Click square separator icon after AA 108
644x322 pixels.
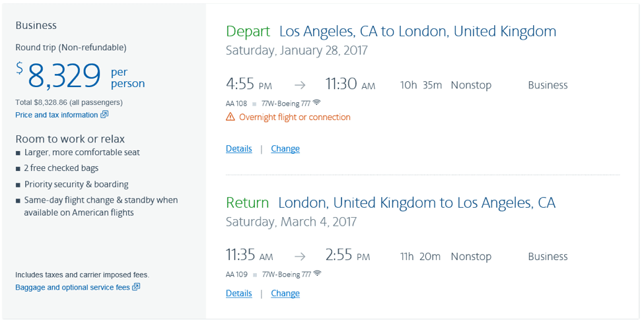click(254, 104)
